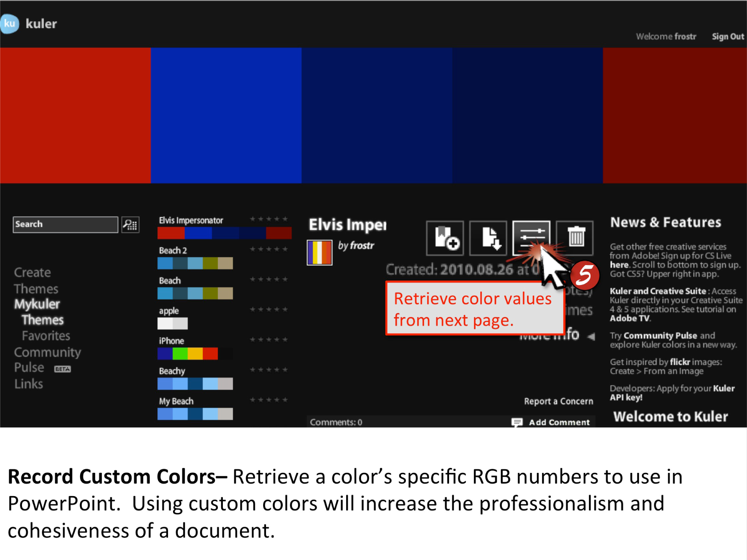Click the Beach 2 color strip
The width and height of the screenshot is (747, 560).
click(195, 263)
